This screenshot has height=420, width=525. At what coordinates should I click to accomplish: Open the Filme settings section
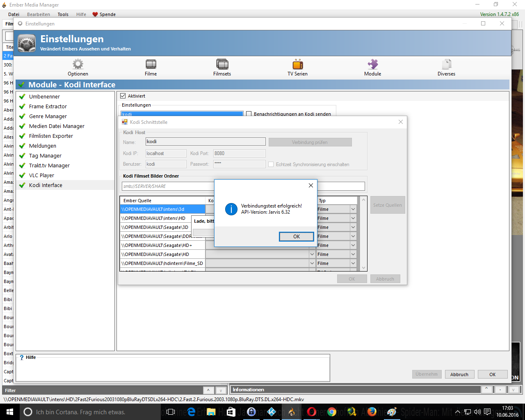tap(151, 67)
